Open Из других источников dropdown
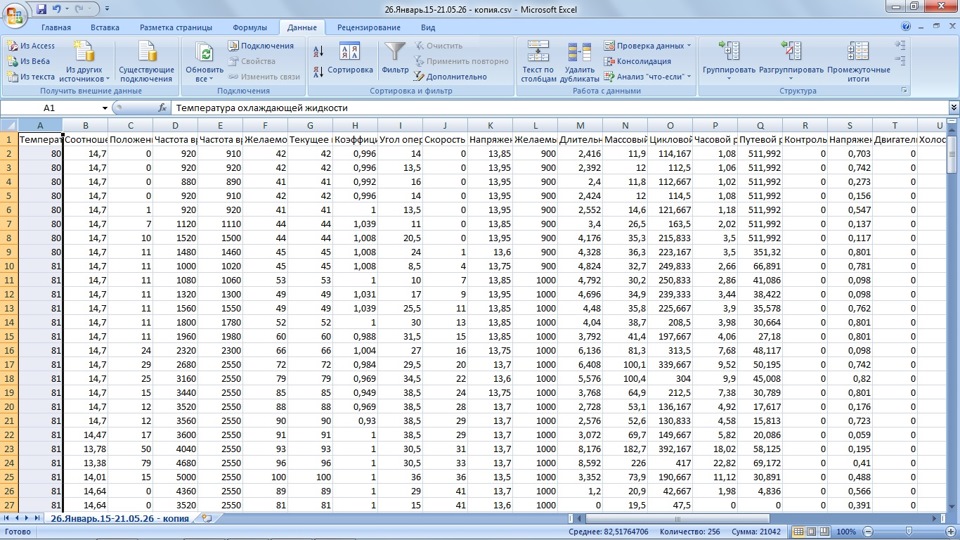 [x=84, y=61]
